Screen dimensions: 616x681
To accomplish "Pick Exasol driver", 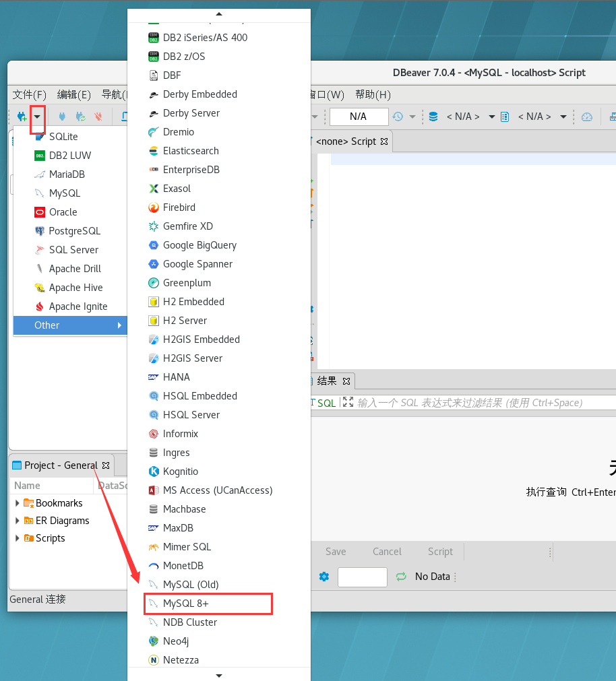I will pyautogui.click(x=219, y=189).
